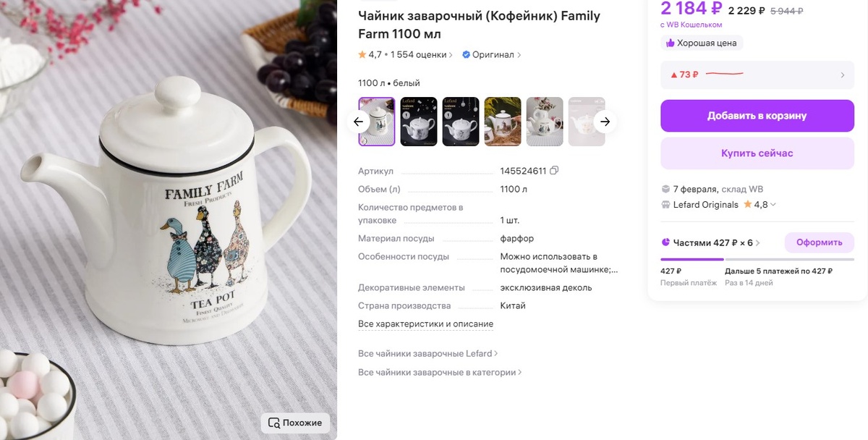
Task: Click the right arrow of thumbnail carousel
Action: point(605,122)
